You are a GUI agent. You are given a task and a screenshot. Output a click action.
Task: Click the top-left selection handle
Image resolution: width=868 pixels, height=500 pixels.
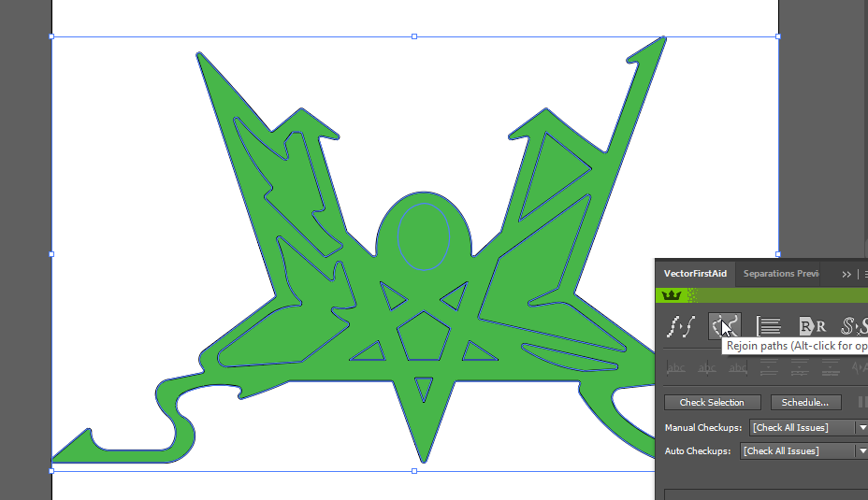click(x=51, y=36)
